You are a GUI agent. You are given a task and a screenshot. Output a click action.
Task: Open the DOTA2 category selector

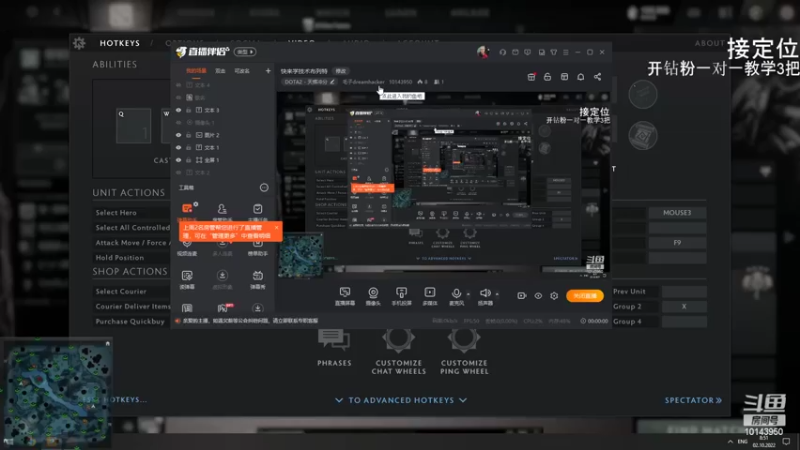[309, 82]
